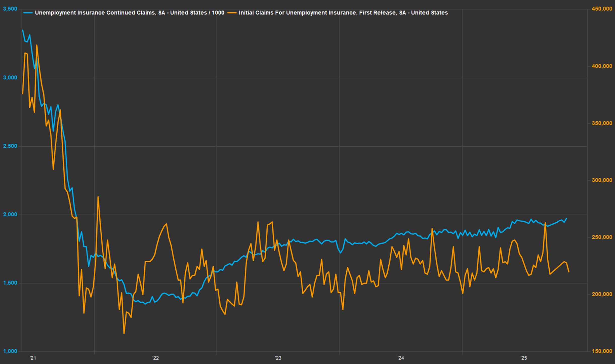Viewport: 615px width, 364px height.
Task: Click the '23 year label on x-axis
Action: (x=278, y=358)
